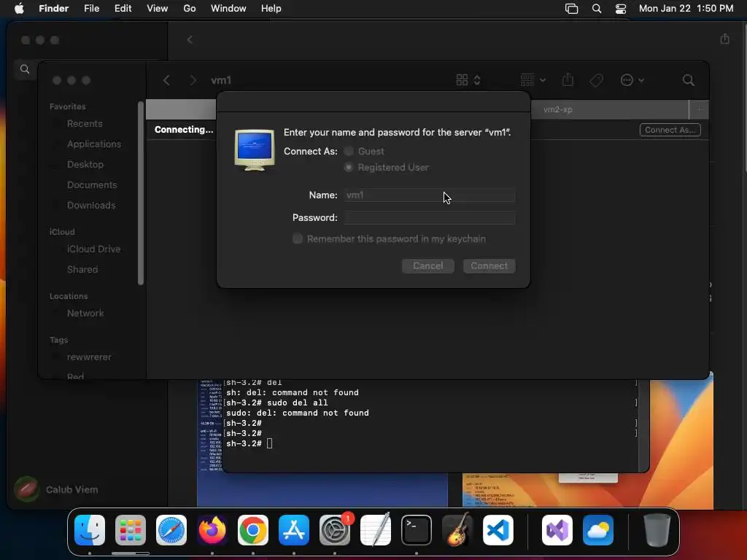Open Spotlight search in menu bar
Screen dimensions: 747x560
[597, 9]
